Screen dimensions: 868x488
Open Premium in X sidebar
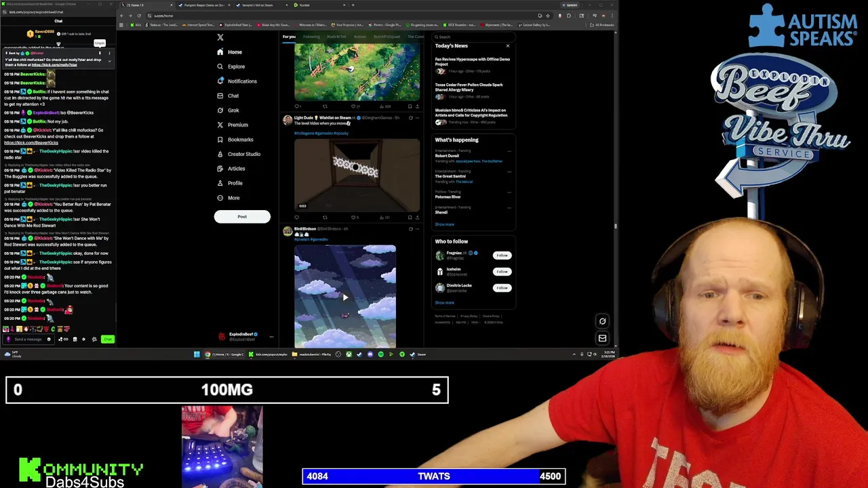[x=232, y=125]
